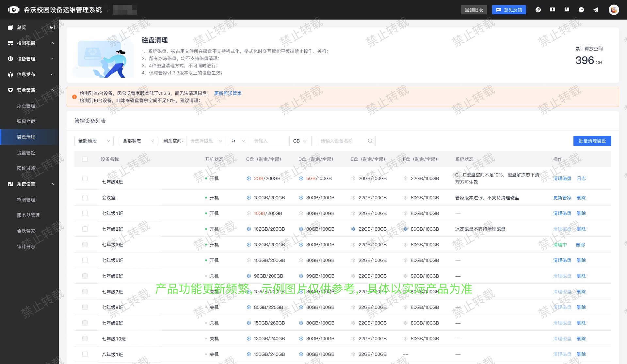Screen dimensions: 627x364
Task: Click the 更新希沃管家 link in the alert
Action: point(228,93)
